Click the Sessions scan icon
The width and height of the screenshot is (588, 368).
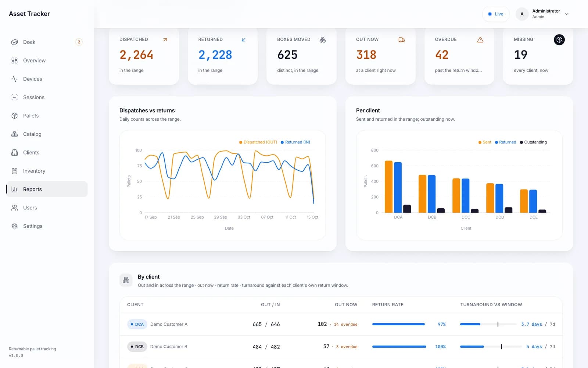(x=14, y=97)
